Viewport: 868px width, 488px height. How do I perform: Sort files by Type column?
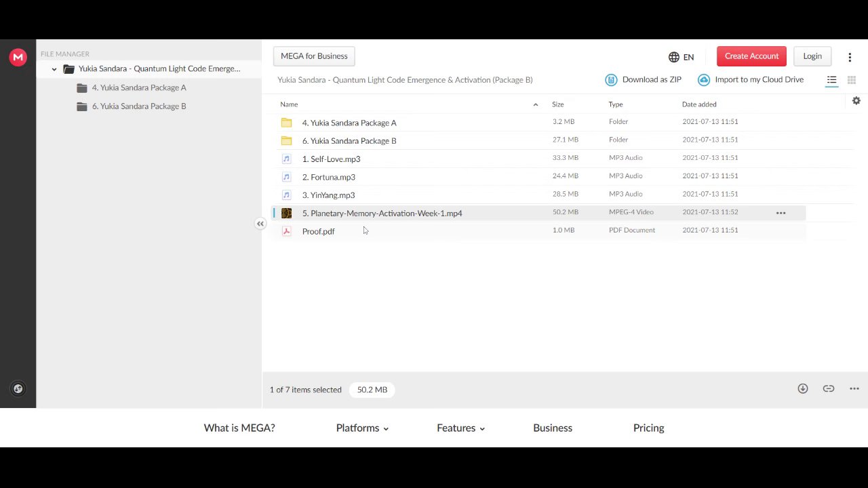pyautogui.click(x=616, y=104)
